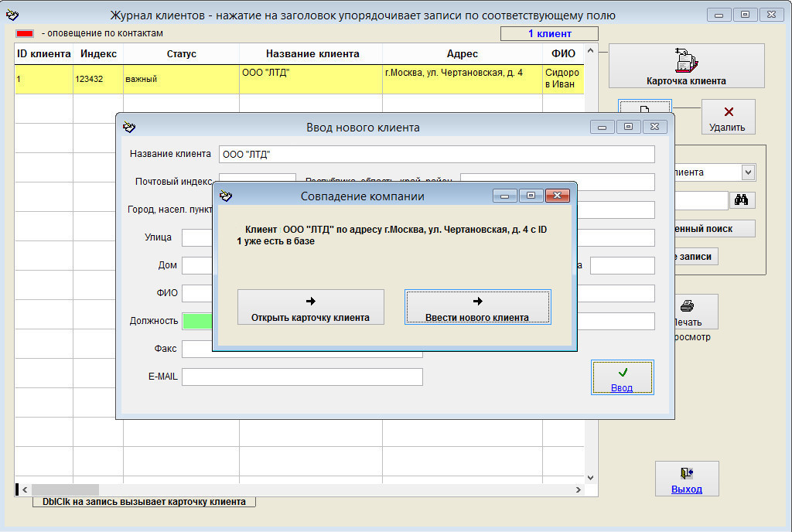This screenshot has height=532, width=792.
Task: Click the green 'Должность' field
Action: click(x=196, y=321)
